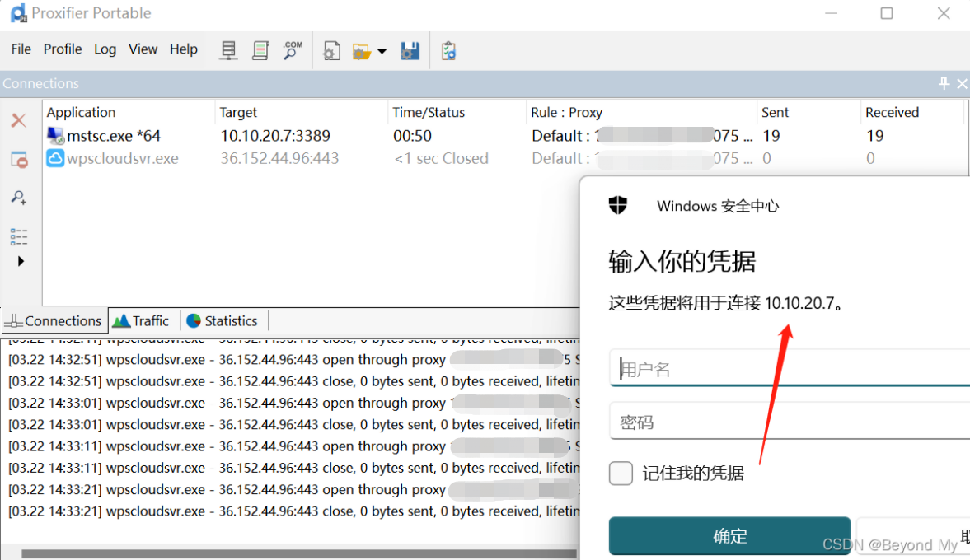Viewport: 970px width, 560px height.
Task: Click the wpscloudsvr.exe cloud icon
Action: click(x=55, y=158)
